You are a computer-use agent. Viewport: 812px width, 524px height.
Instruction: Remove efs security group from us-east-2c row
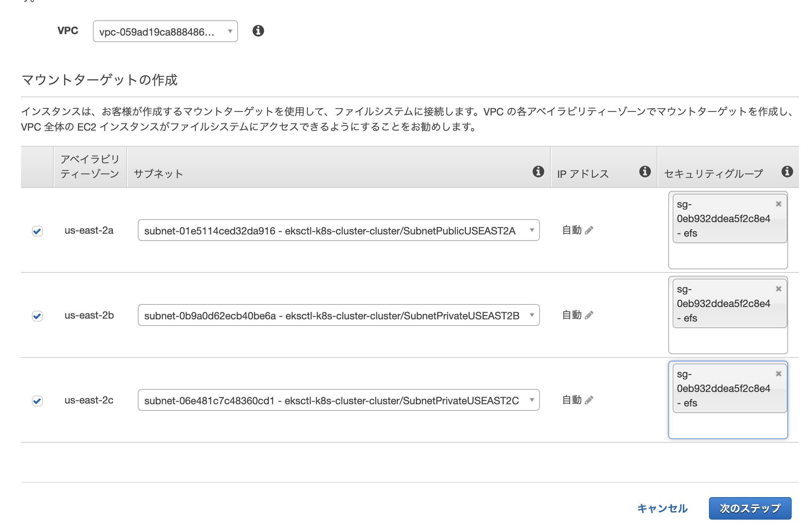pyautogui.click(x=778, y=374)
